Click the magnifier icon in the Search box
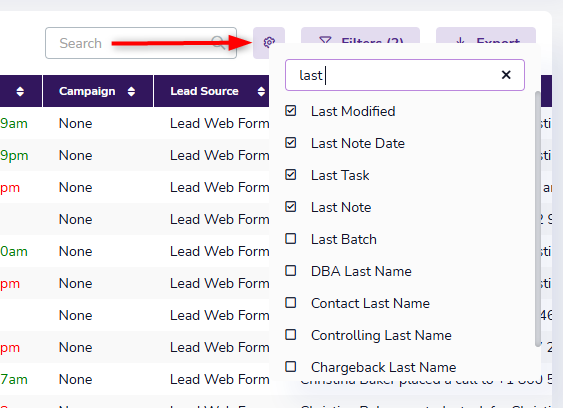This screenshot has height=408, width=563. (x=218, y=43)
